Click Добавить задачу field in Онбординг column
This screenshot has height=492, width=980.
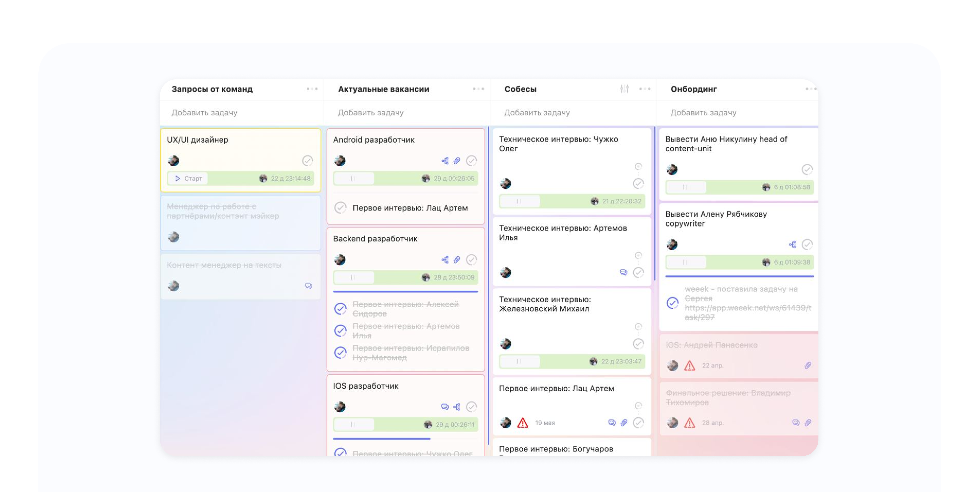click(703, 112)
